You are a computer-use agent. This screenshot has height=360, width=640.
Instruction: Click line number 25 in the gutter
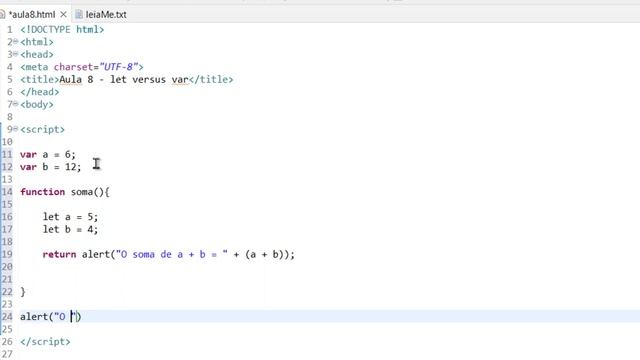[7, 329]
